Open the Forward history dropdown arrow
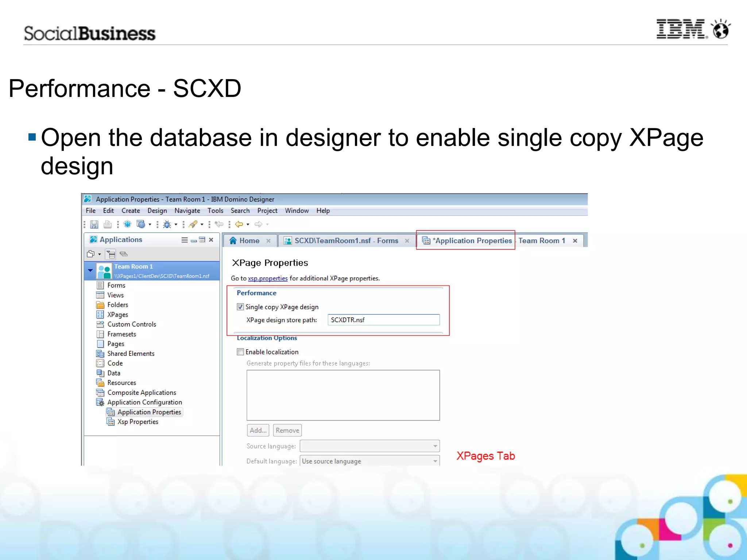Viewport: 747px width, 560px height. 267,225
